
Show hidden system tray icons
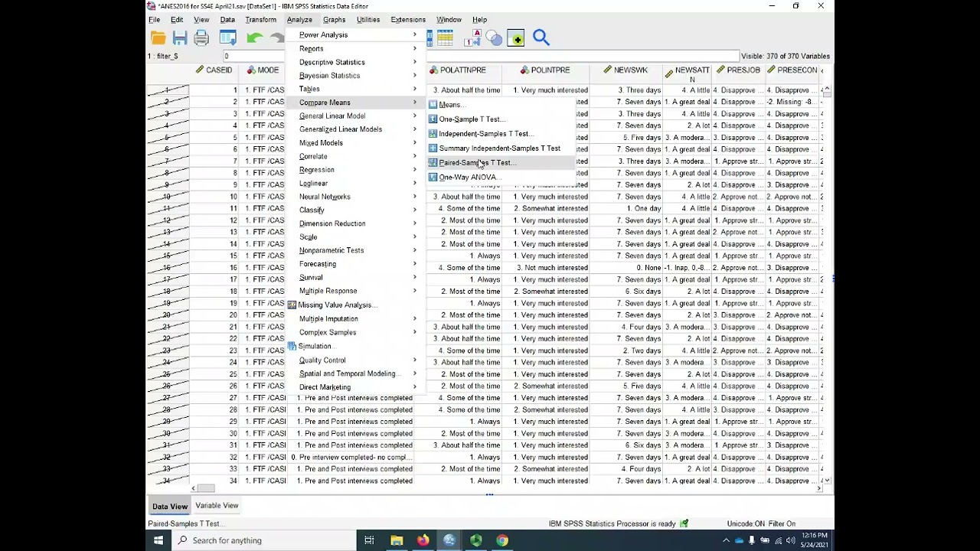(x=726, y=540)
